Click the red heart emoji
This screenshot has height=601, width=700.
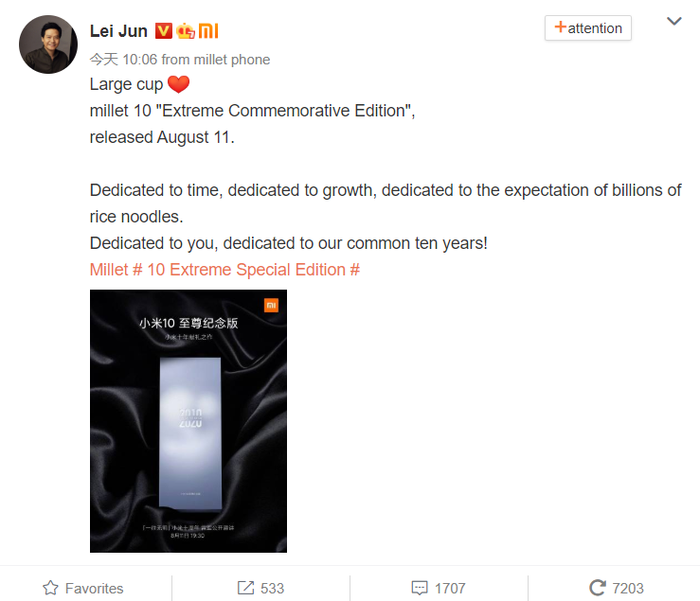[179, 84]
